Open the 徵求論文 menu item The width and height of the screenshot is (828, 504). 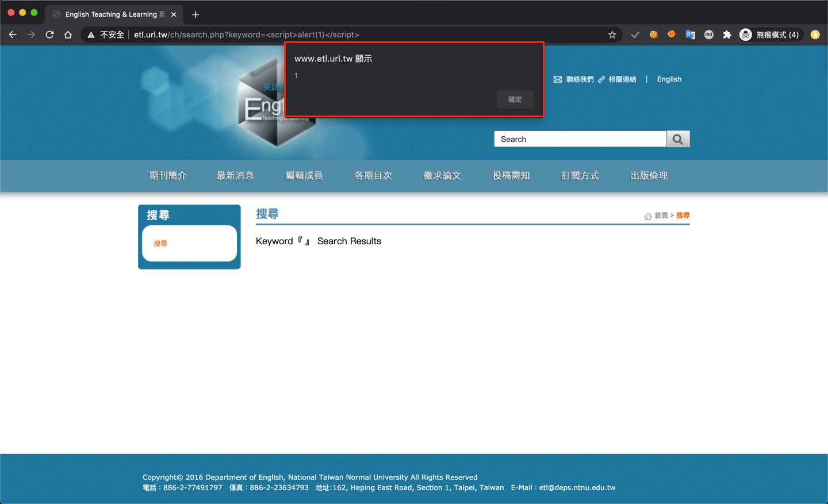tap(442, 176)
